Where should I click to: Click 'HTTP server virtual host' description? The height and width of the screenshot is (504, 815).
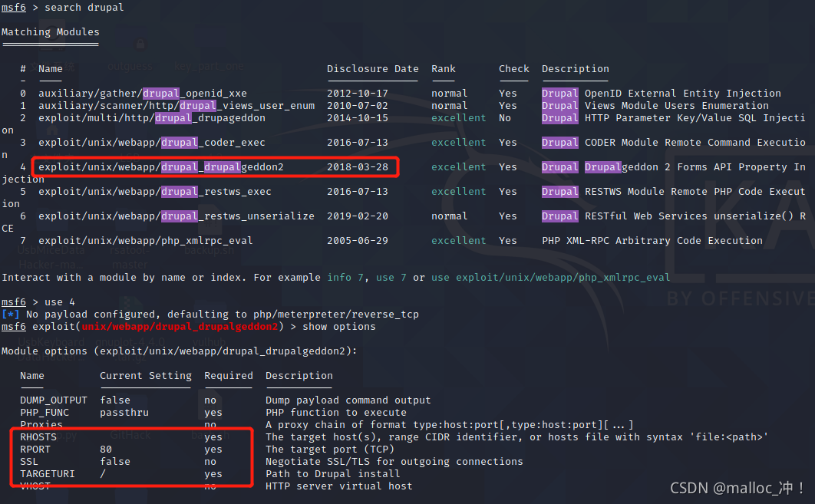coord(339,487)
